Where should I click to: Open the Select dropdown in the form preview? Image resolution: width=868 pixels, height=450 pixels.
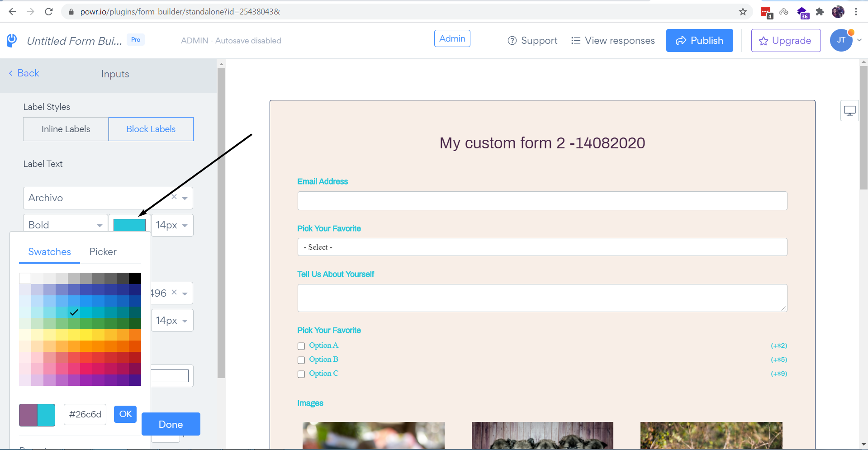pyautogui.click(x=541, y=247)
